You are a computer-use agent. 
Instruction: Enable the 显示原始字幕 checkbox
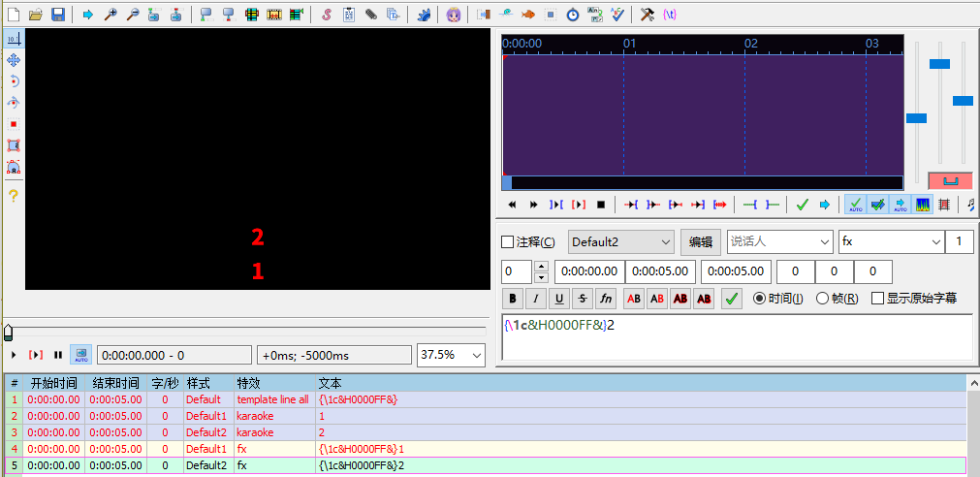pos(878,299)
